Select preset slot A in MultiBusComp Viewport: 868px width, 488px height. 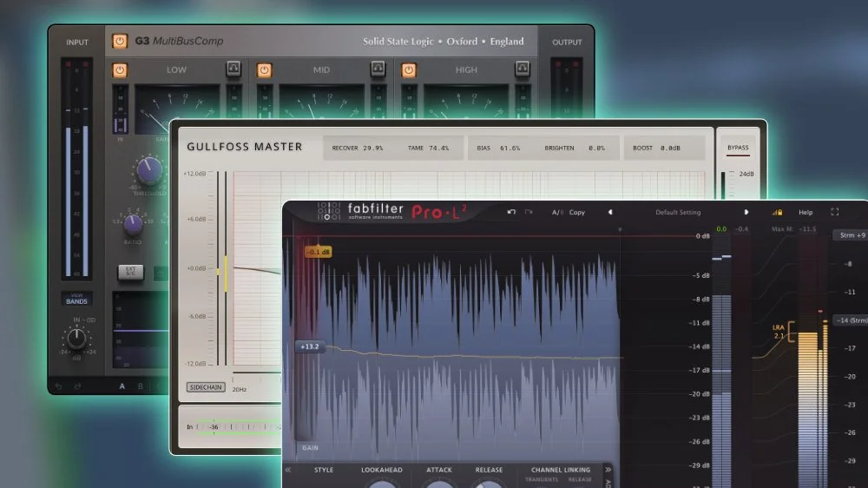click(x=122, y=386)
